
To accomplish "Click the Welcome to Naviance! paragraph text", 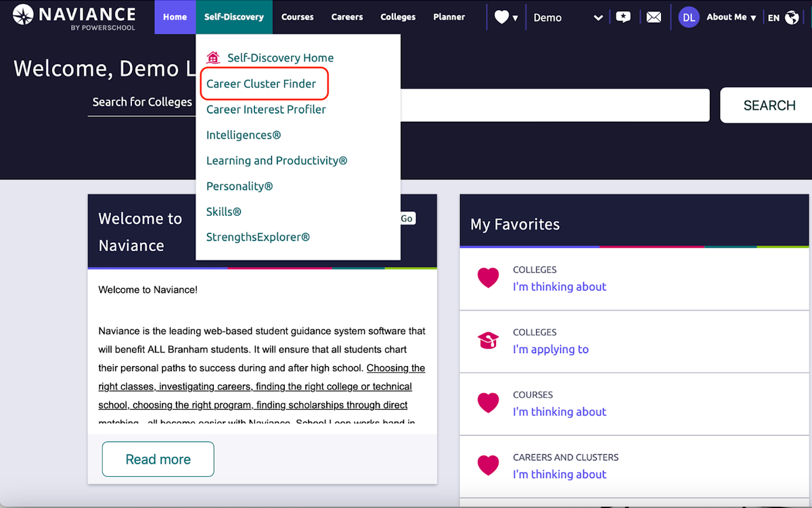I will tap(148, 290).
